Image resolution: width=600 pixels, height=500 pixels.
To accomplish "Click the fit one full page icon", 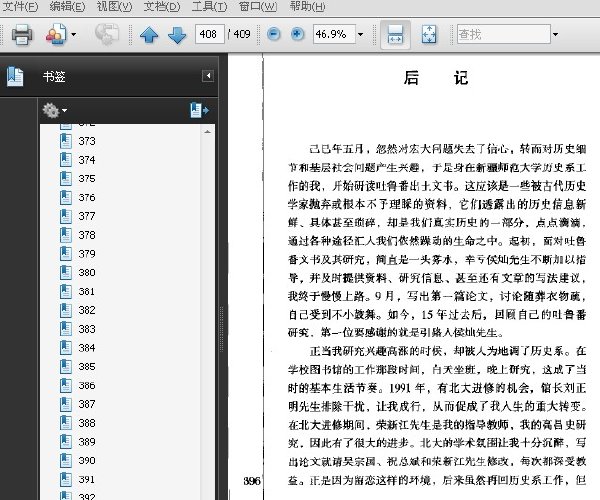I will tap(429, 34).
